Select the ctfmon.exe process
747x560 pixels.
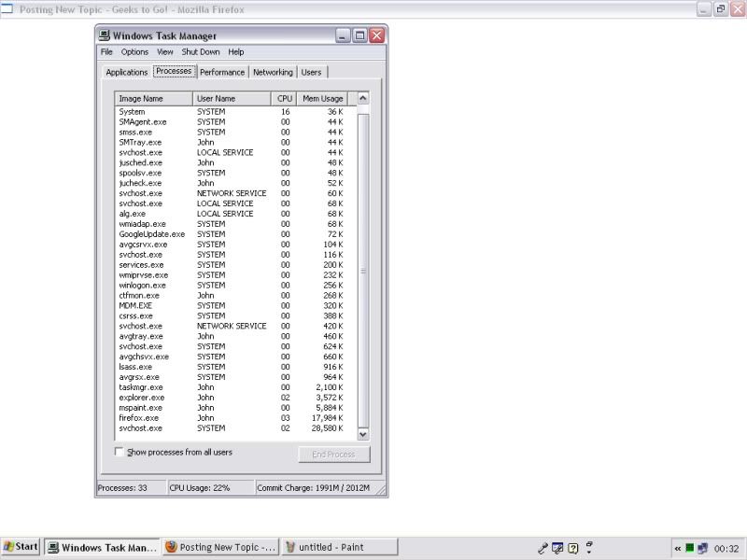(236, 295)
